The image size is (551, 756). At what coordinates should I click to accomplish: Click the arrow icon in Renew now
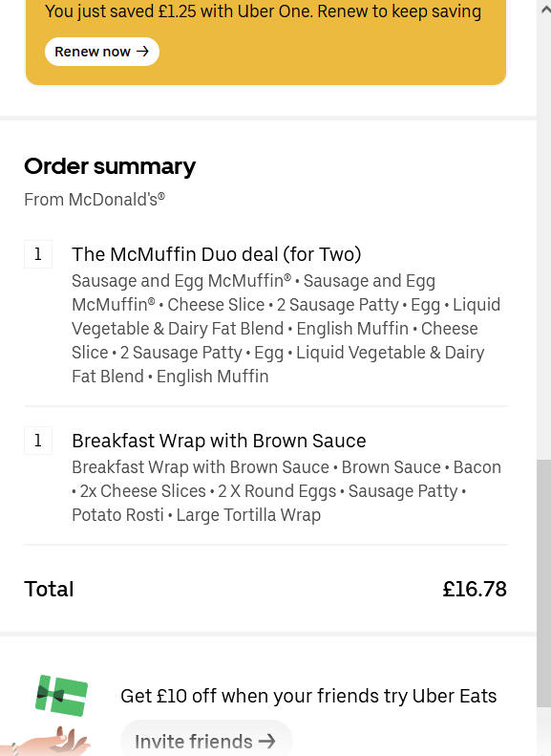pyautogui.click(x=142, y=51)
